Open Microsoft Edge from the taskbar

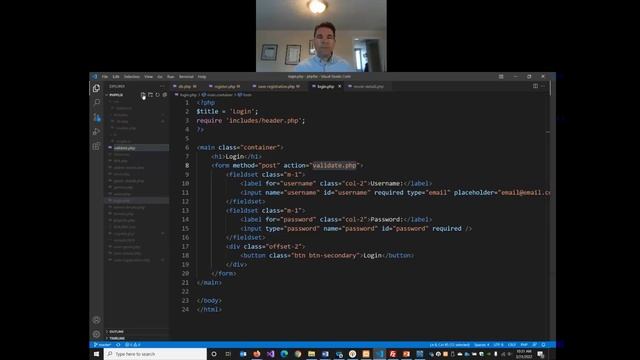284,354
